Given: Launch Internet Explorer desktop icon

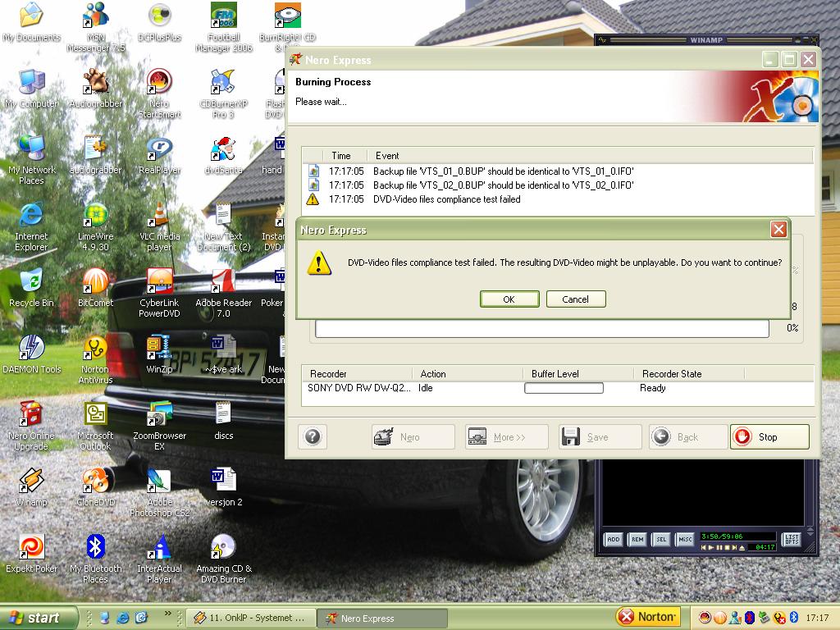Looking at the screenshot, I should [32, 226].
